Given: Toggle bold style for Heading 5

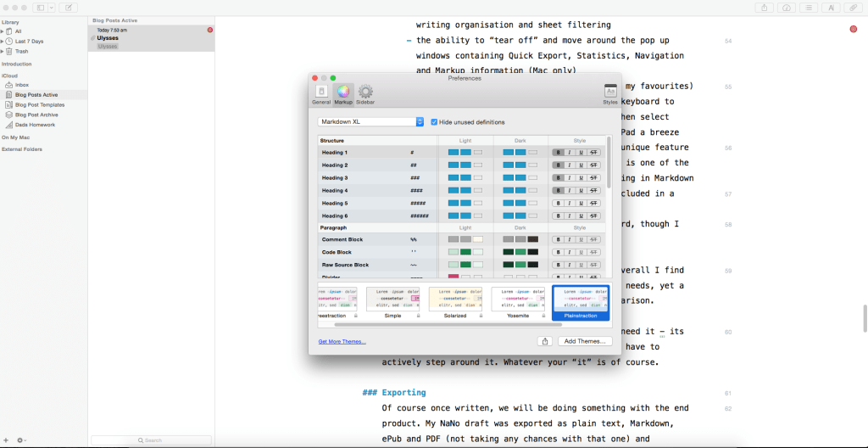Looking at the screenshot, I should [x=558, y=204].
